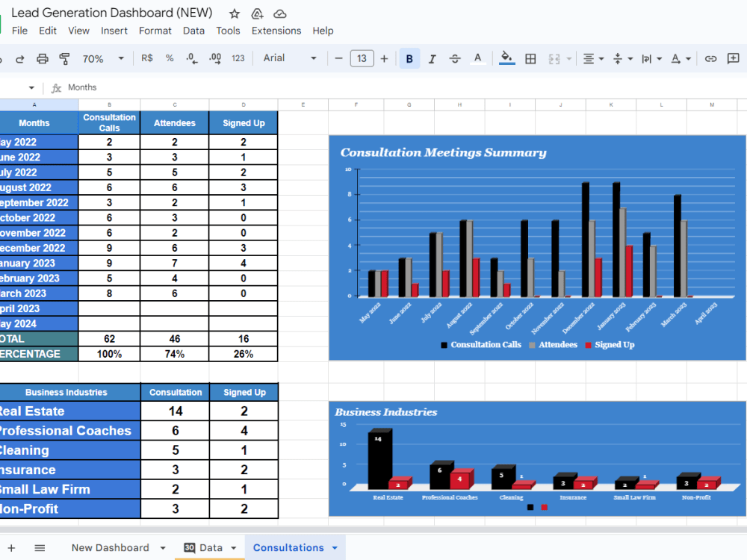Open New Dashboard tab options arrow
Viewport: 747px width, 560px height.
tap(163, 548)
